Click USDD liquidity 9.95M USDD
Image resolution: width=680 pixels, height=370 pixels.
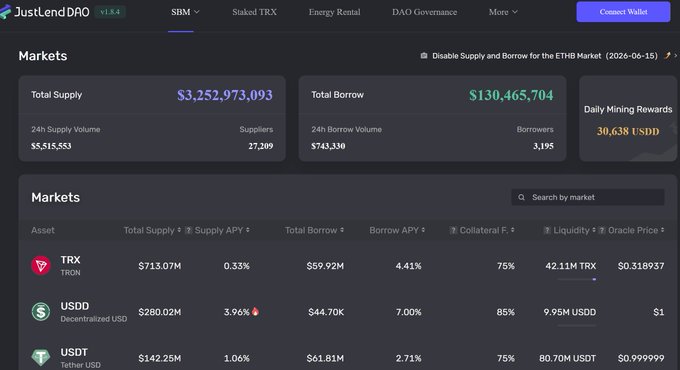coord(570,312)
